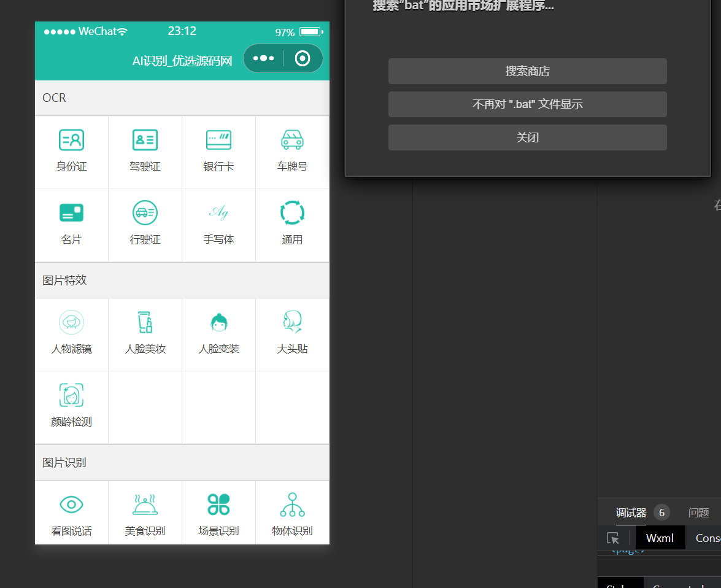Open the Console debugger tab

708,538
